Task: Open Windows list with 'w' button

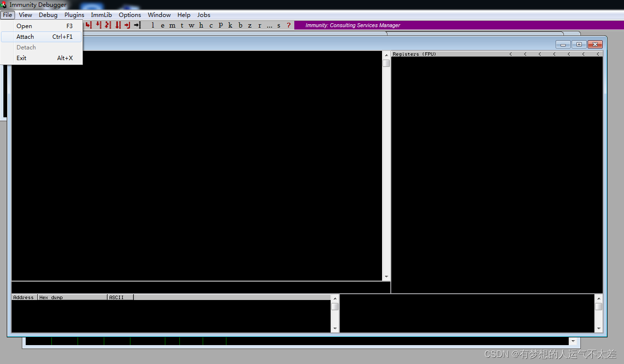Action: (x=192, y=25)
